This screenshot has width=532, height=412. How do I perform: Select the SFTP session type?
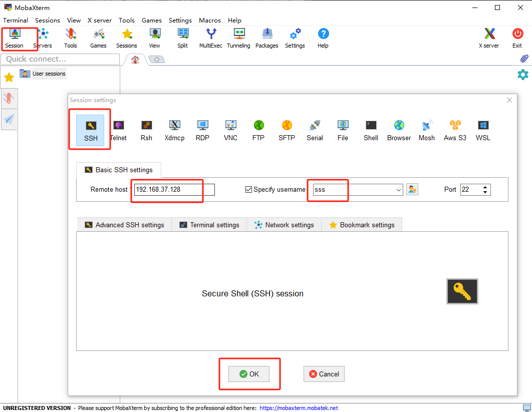click(x=287, y=130)
